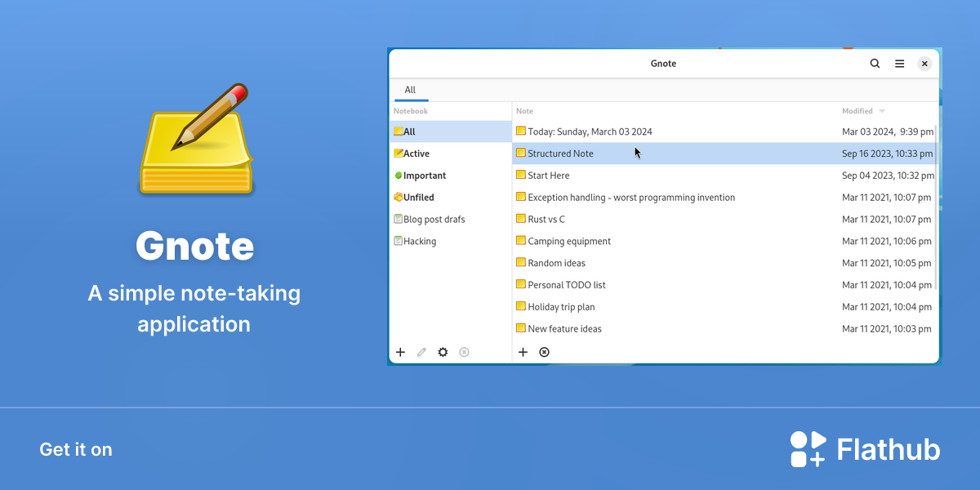Click the Unfiled notebook icon

[x=399, y=198]
